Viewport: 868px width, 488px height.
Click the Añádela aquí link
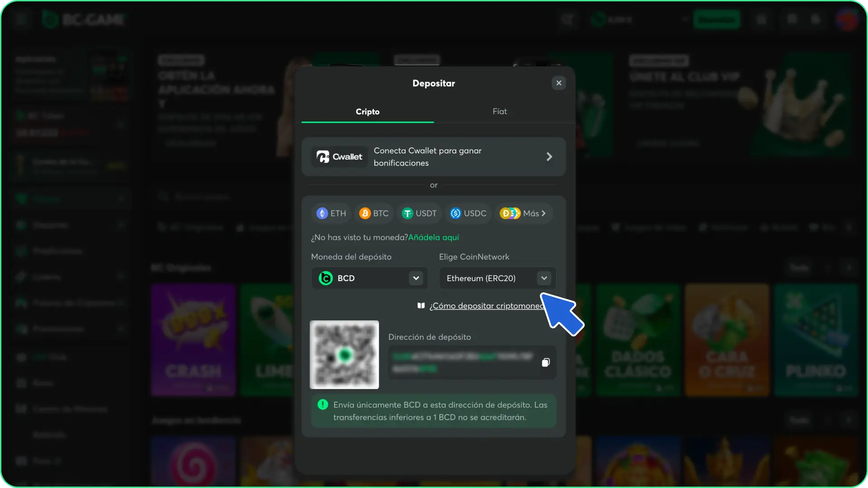coord(433,237)
